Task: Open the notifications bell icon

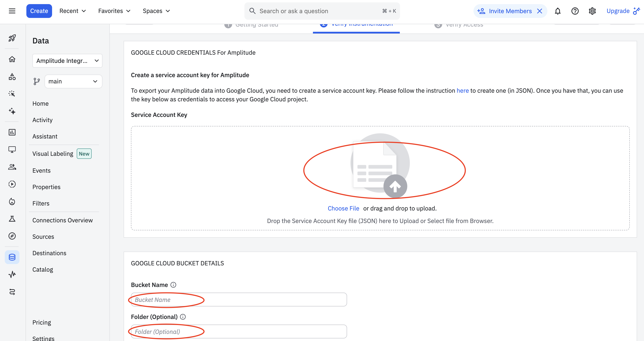Action: coord(558,11)
